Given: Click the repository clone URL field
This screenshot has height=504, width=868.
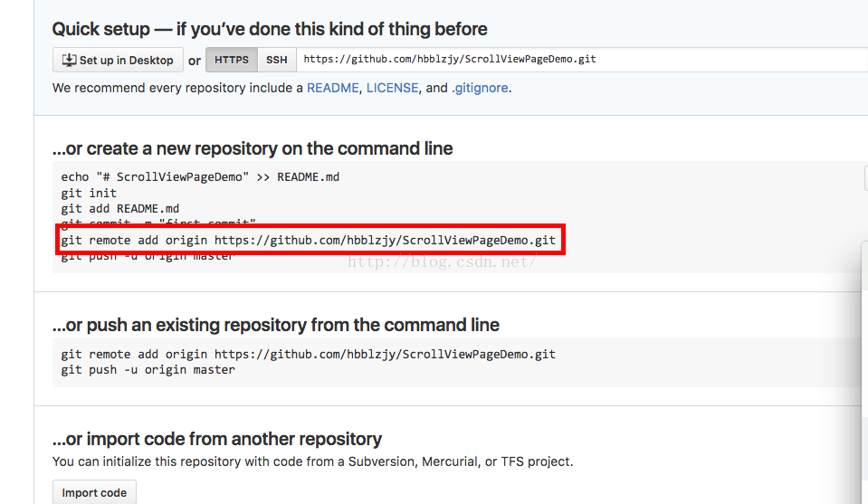Looking at the screenshot, I should (x=582, y=60).
